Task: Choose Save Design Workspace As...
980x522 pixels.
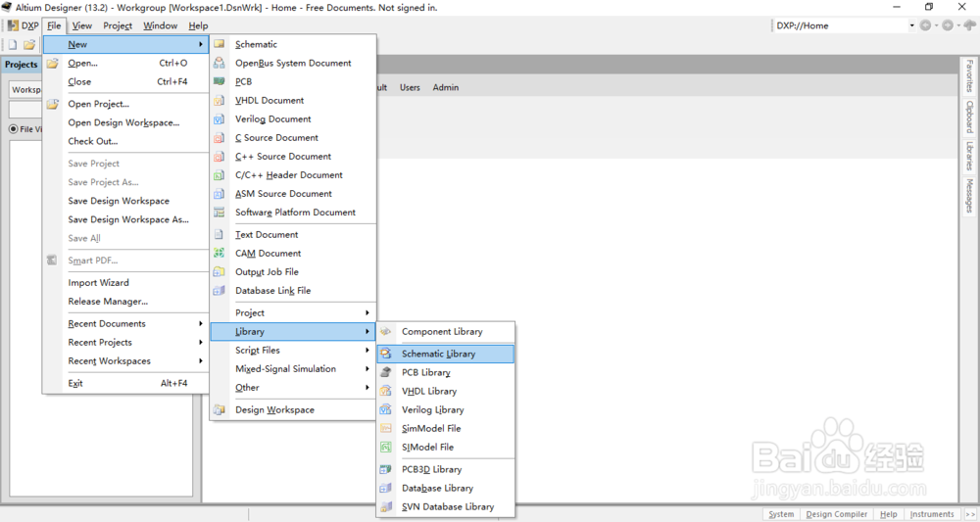Action: (125, 219)
